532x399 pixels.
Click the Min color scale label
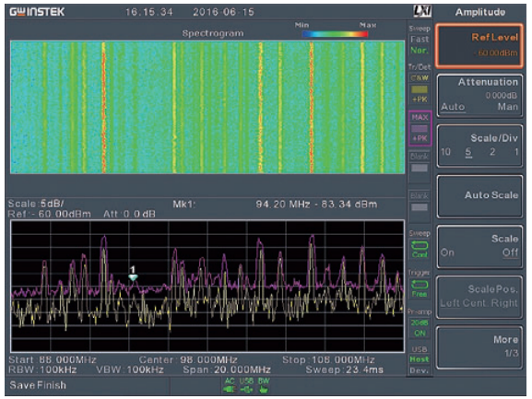point(301,25)
